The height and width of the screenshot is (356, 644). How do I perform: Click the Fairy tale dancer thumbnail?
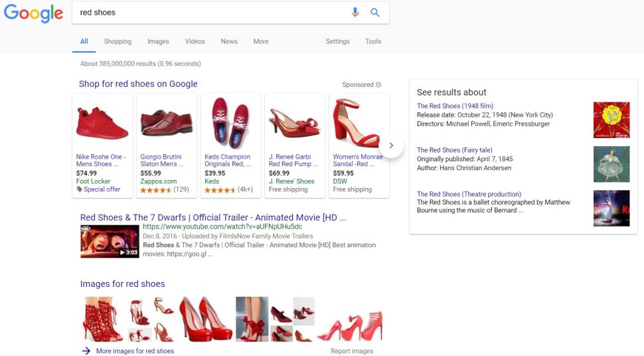[x=611, y=164]
